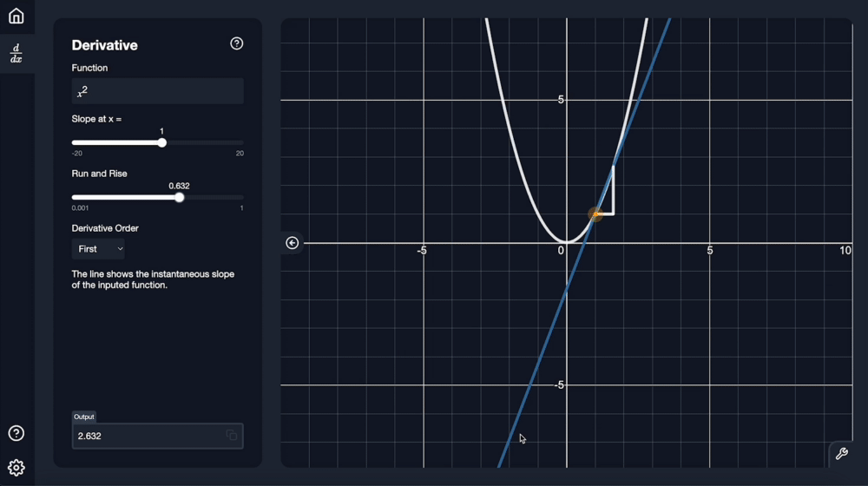Click the Slope at x slider handle
868x486 pixels.
click(161, 143)
